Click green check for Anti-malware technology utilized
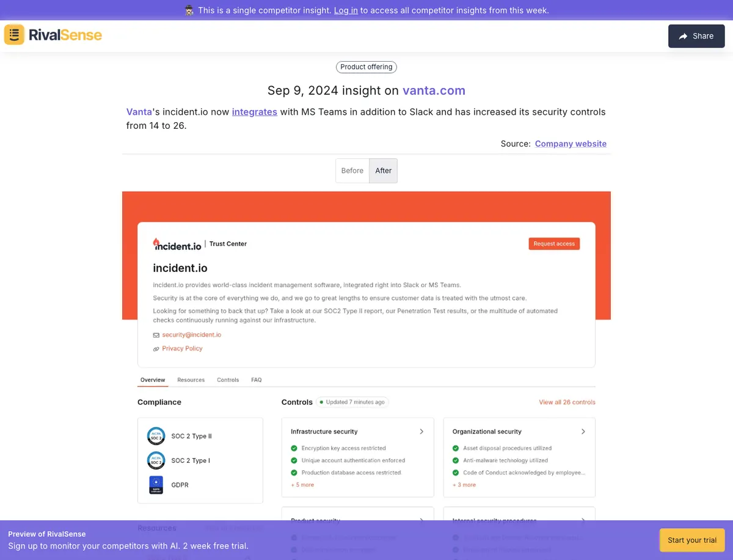The width and height of the screenshot is (733, 560). point(456,460)
